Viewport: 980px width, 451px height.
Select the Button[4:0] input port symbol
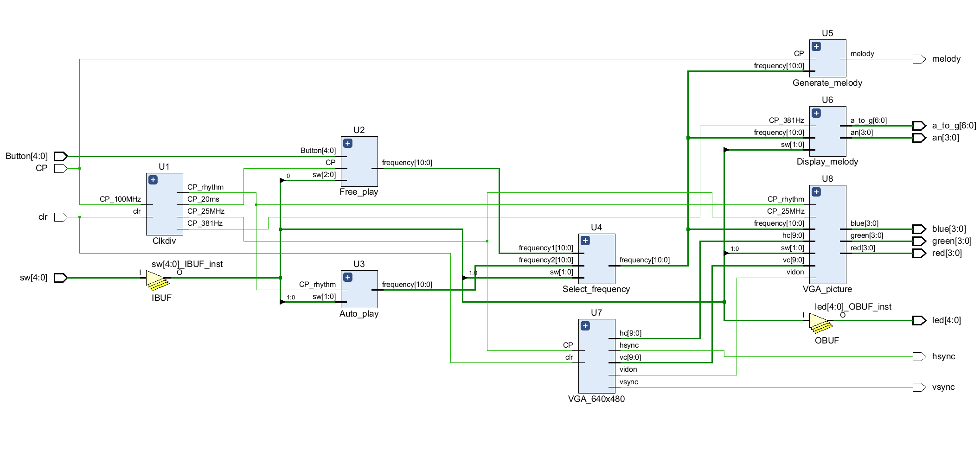(61, 156)
